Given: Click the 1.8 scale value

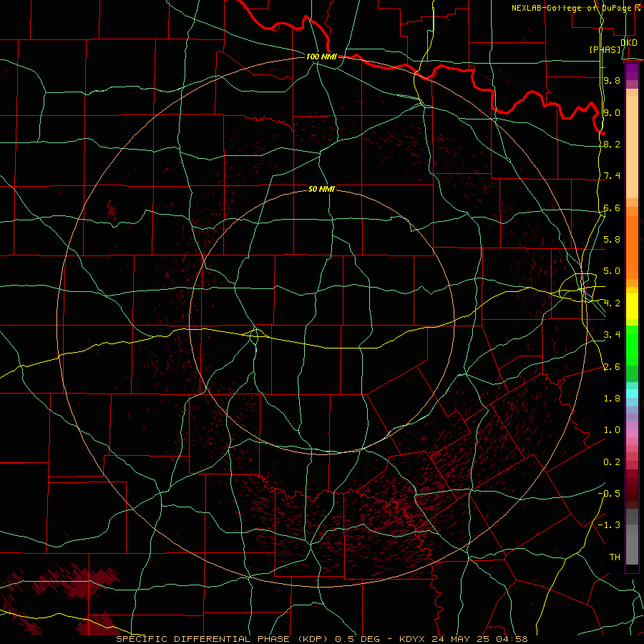Looking at the screenshot, I should tap(612, 399).
